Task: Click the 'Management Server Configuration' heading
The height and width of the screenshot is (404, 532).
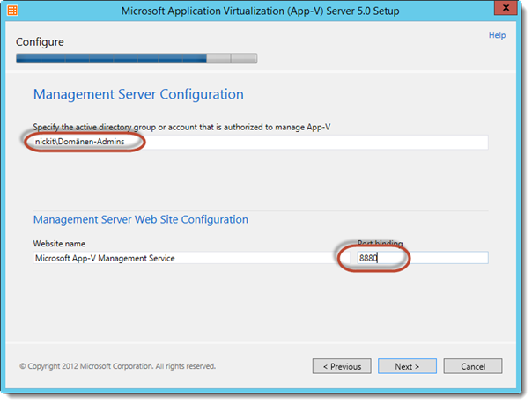Action: tap(138, 94)
